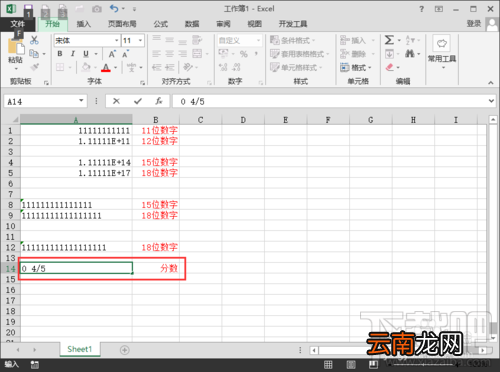Click the Insert Function fx icon
This screenshot has height=372, width=500.
click(x=159, y=101)
